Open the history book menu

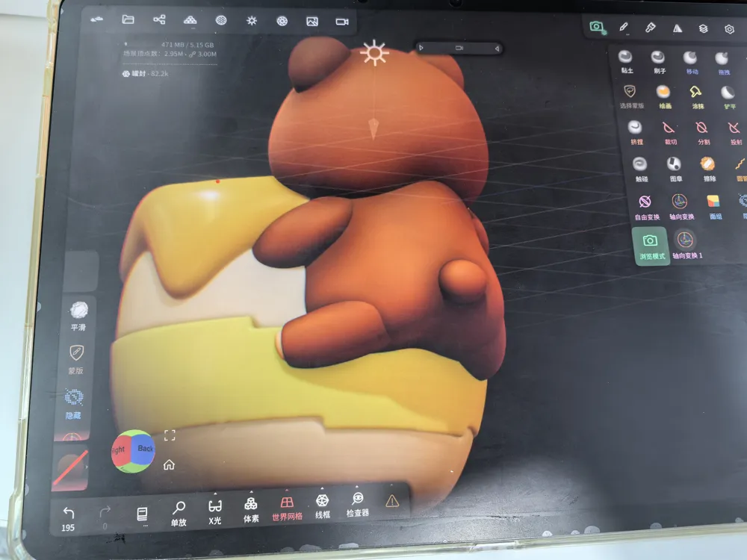click(x=142, y=514)
